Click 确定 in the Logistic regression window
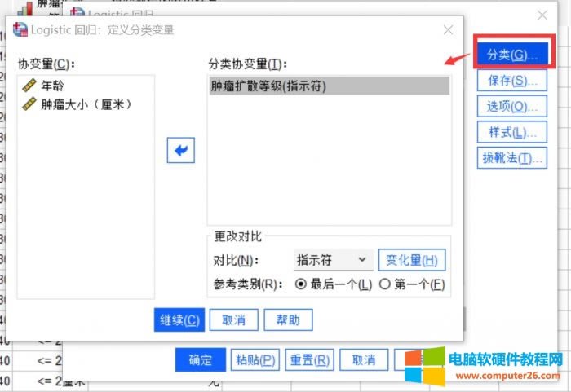The width and height of the screenshot is (571, 392). (201, 359)
